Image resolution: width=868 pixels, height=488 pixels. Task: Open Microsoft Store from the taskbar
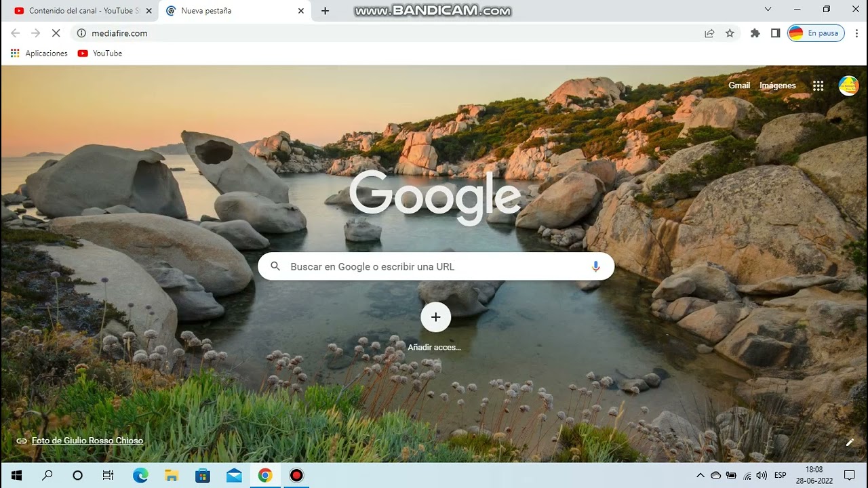(203, 475)
